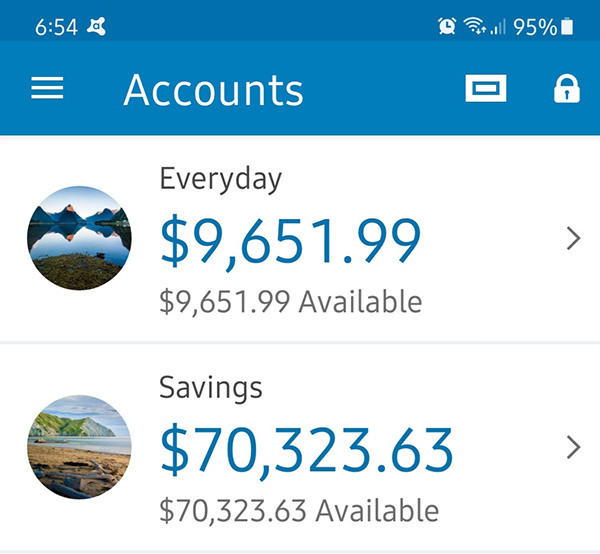Expand the Everyday account chevron
Screen dimensions: 600x554
573,238
